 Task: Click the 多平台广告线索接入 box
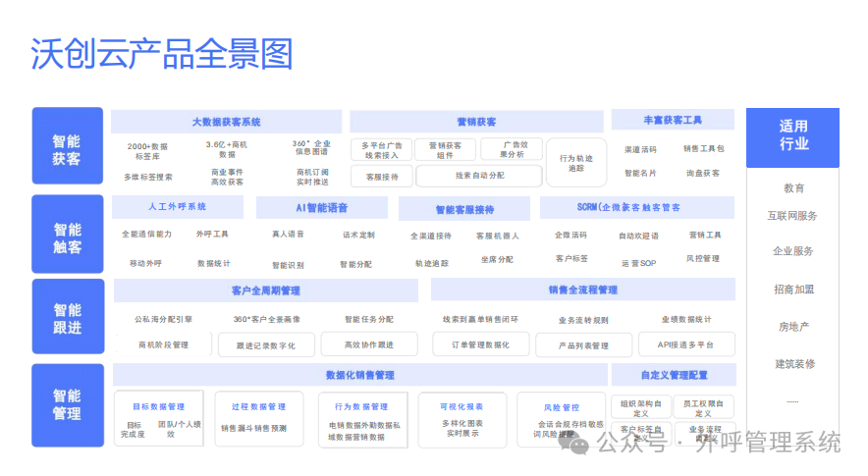(381, 150)
